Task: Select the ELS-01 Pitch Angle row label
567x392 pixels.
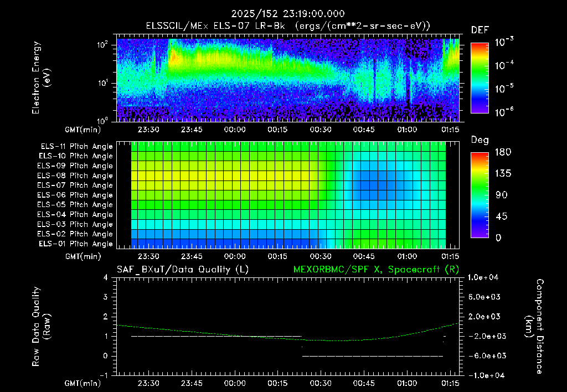Action: click(76, 244)
